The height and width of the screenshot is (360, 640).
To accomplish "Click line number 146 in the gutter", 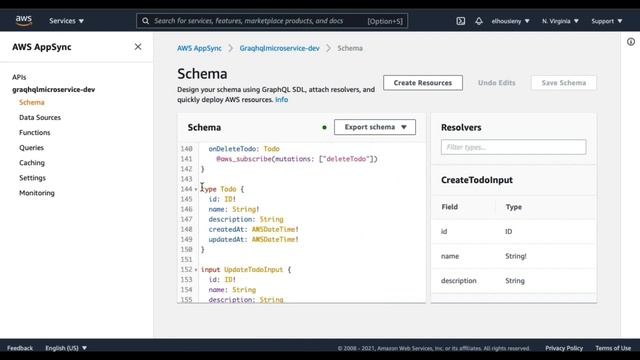I will (187, 209).
